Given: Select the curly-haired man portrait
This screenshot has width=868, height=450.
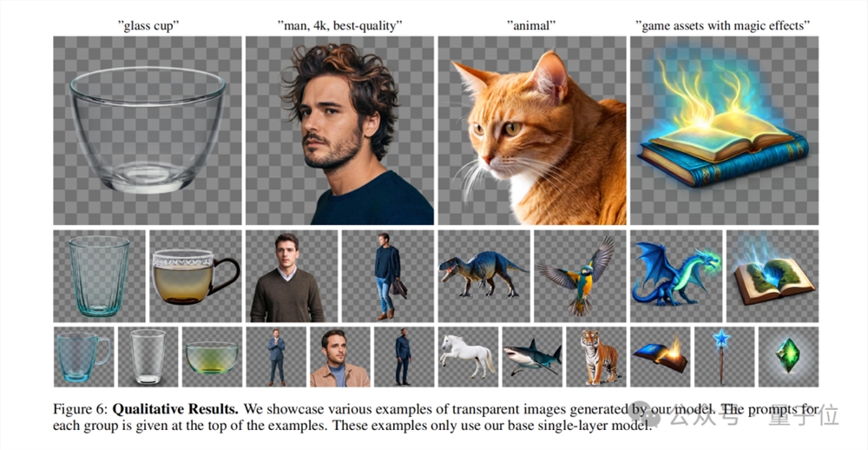Looking at the screenshot, I should [x=339, y=130].
